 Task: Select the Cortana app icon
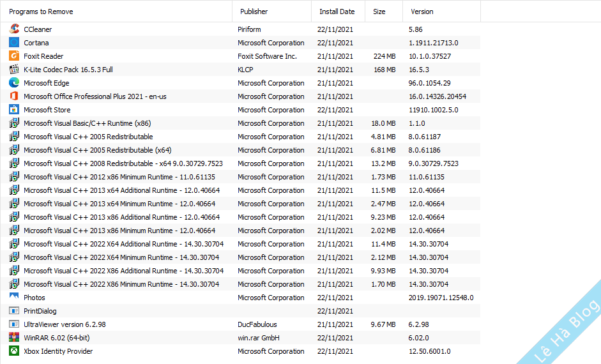(14, 43)
